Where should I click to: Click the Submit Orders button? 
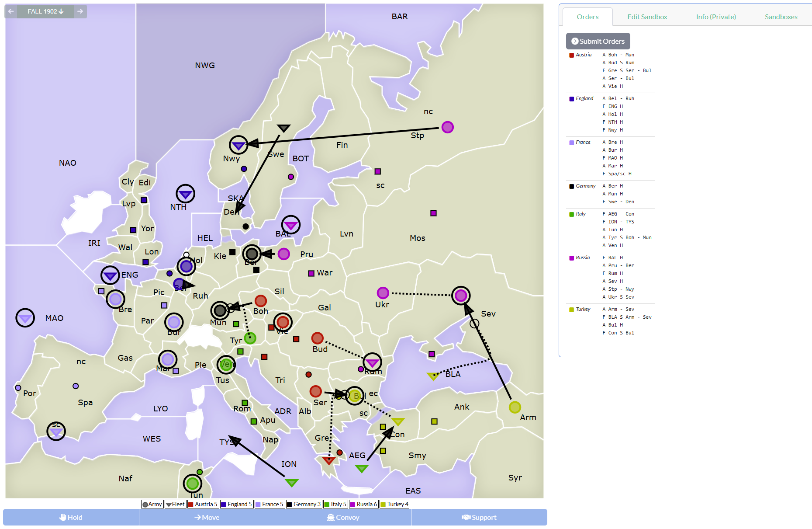[x=598, y=41]
